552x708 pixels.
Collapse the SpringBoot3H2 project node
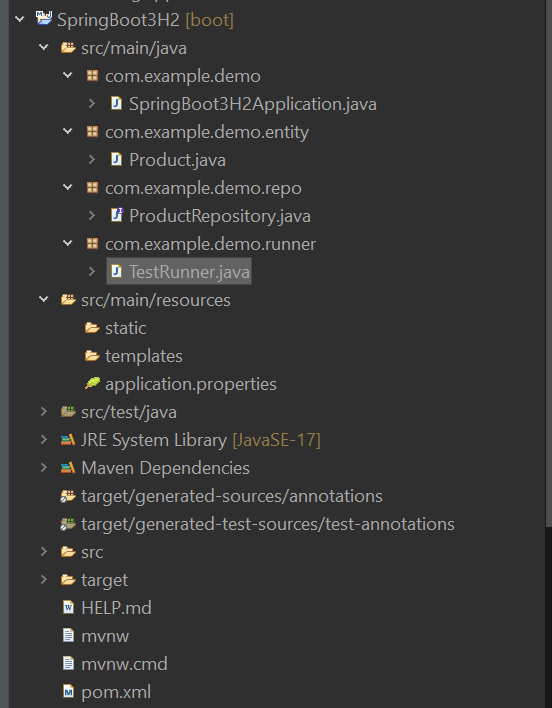[x=19, y=19]
